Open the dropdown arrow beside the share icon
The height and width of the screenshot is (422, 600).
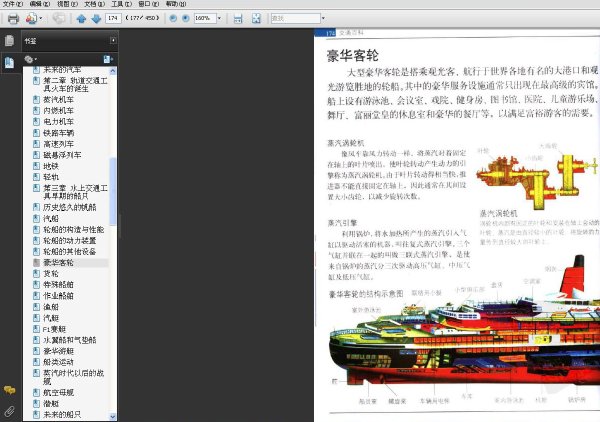(x=41, y=18)
